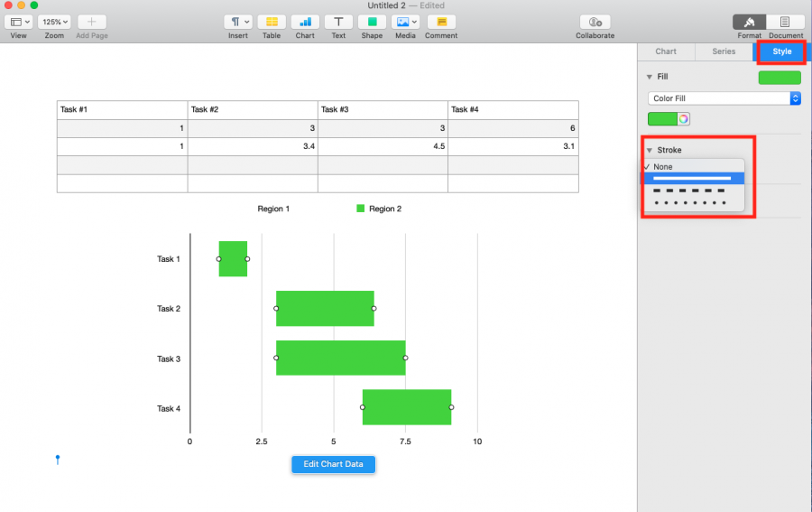Click the Add Page button
The image size is (812, 512).
pyautogui.click(x=92, y=22)
